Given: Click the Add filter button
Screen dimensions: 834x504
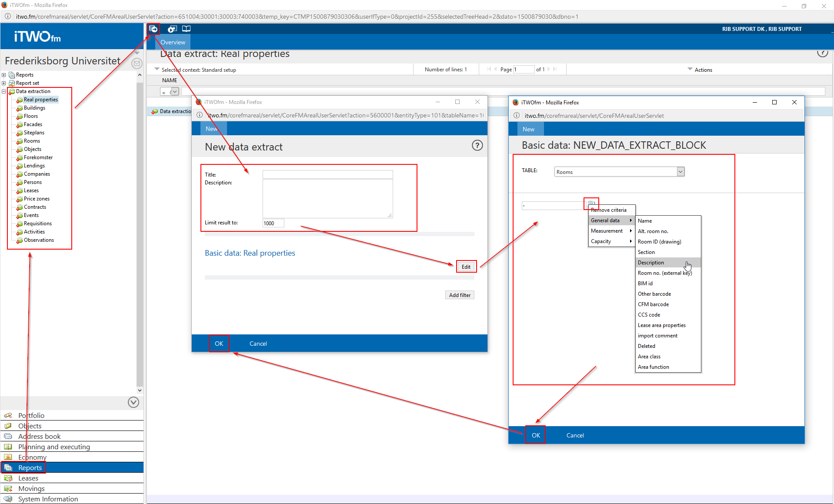Looking at the screenshot, I should pyautogui.click(x=460, y=295).
